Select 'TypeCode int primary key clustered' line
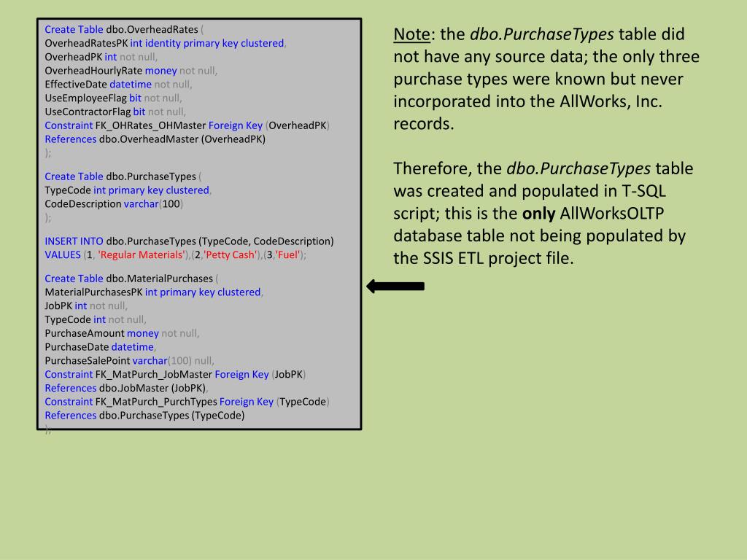Viewport: 747px width, 560px height. (128, 190)
